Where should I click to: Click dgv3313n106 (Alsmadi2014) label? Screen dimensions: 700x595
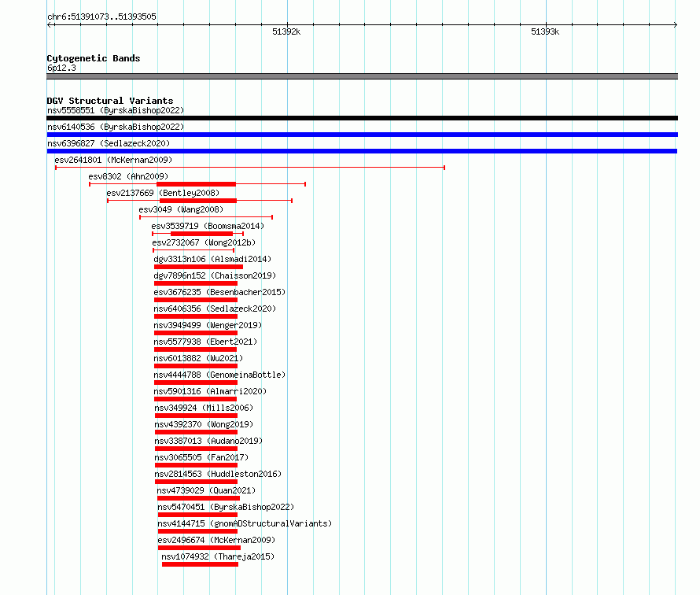click(212, 259)
